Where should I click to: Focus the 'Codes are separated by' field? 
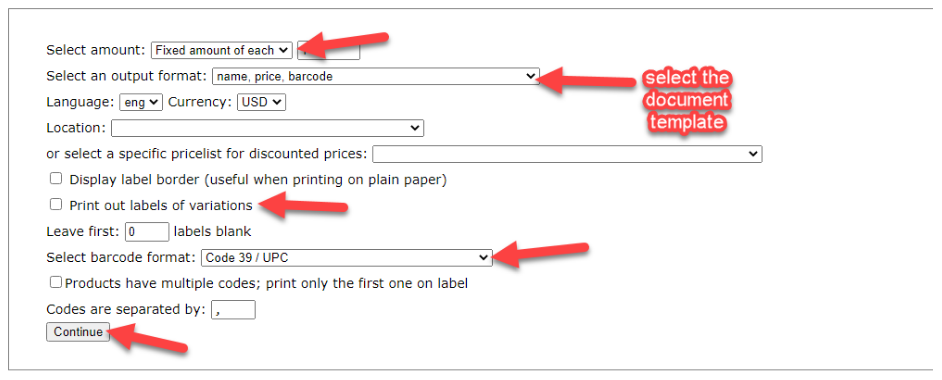click(x=233, y=310)
